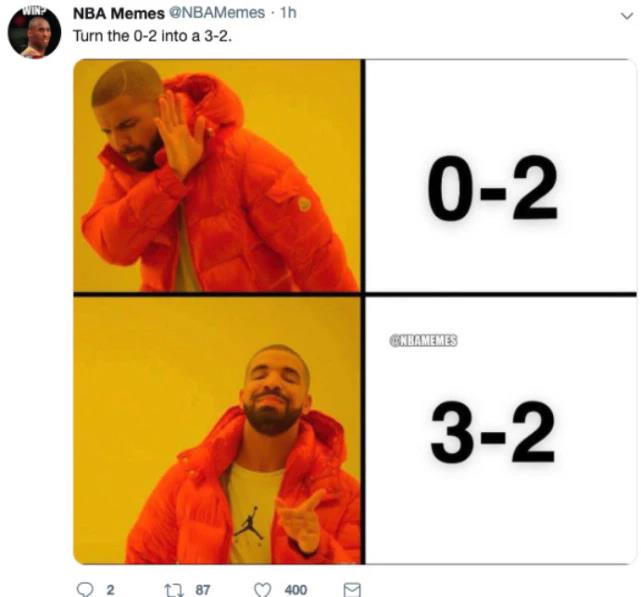Image resolution: width=641 pixels, height=597 pixels.
Task: Open the reply count 2
Action: (110, 590)
